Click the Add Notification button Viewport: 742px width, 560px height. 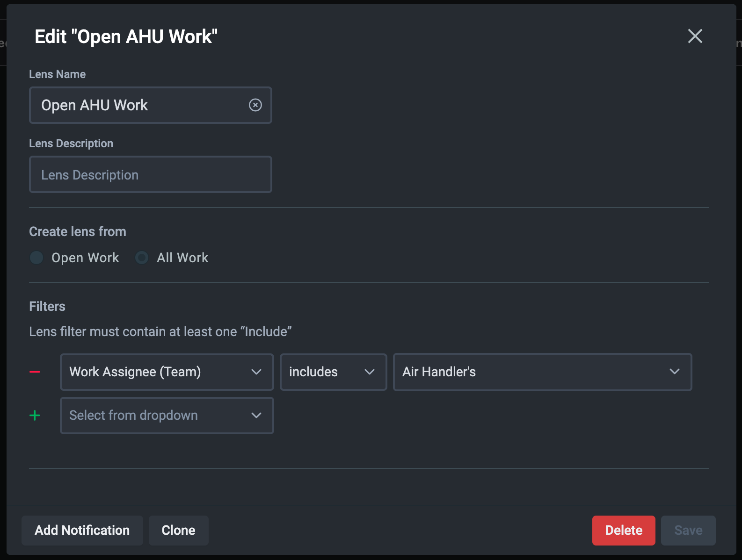82,530
